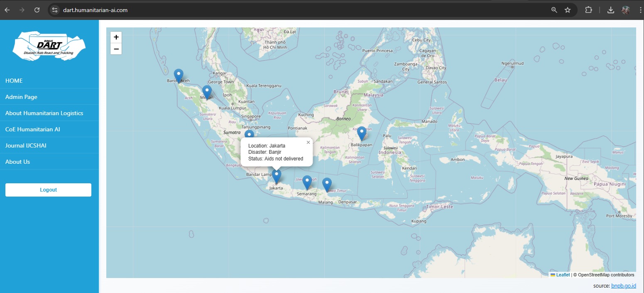Click the Balikpapan location pin

pyautogui.click(x=362, y=133)
